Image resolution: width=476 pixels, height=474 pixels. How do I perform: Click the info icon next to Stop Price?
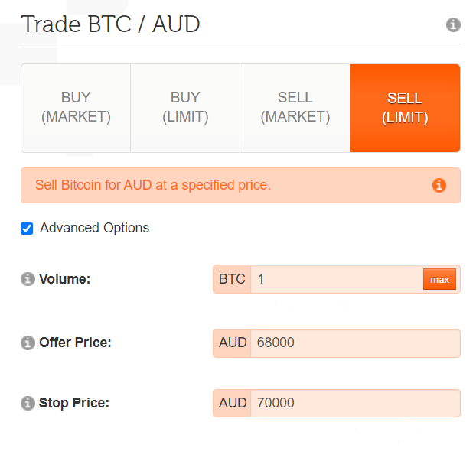click(28, 403)
